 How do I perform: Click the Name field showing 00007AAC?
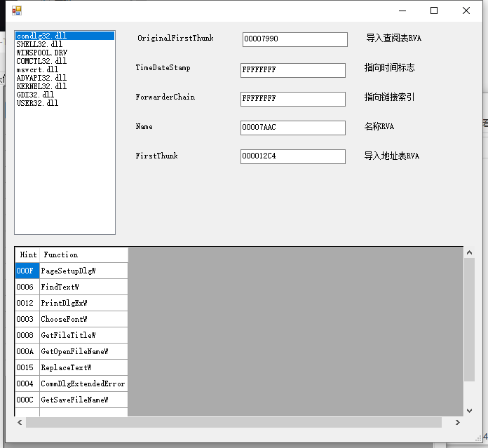pyautogui.click(x=293, y=128)
